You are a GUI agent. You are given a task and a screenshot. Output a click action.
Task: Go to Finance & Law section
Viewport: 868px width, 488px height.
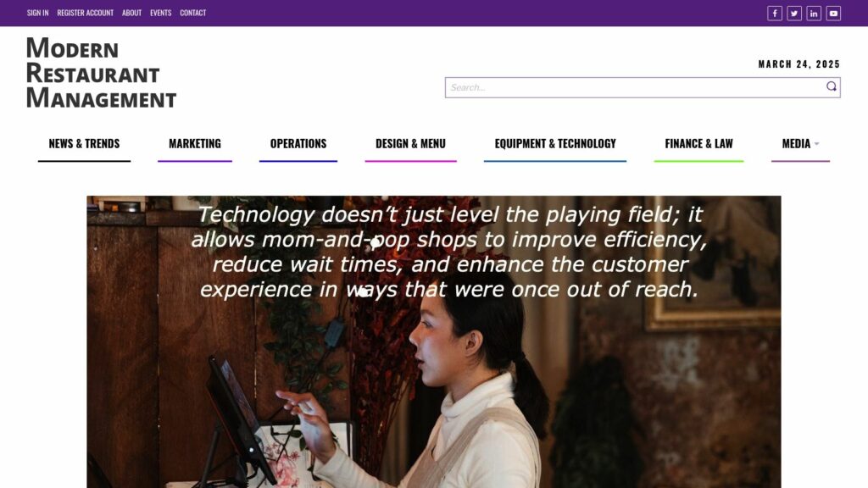point(698,143)
